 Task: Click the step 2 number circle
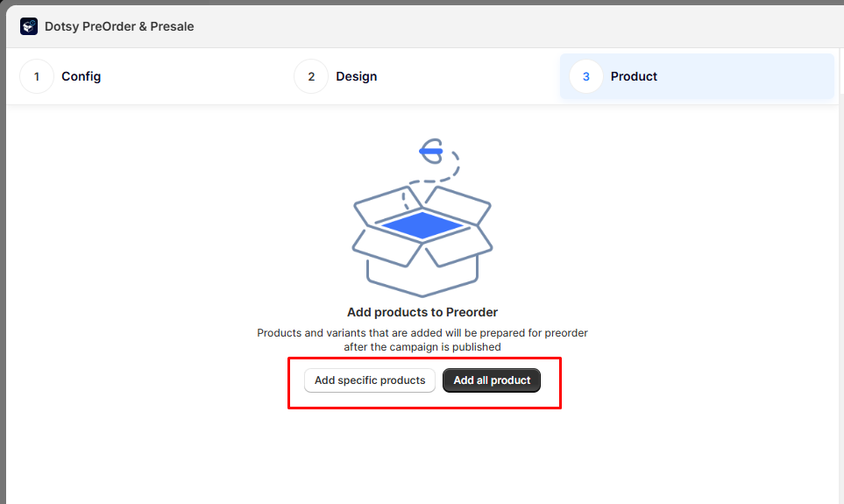coord(311,76)
